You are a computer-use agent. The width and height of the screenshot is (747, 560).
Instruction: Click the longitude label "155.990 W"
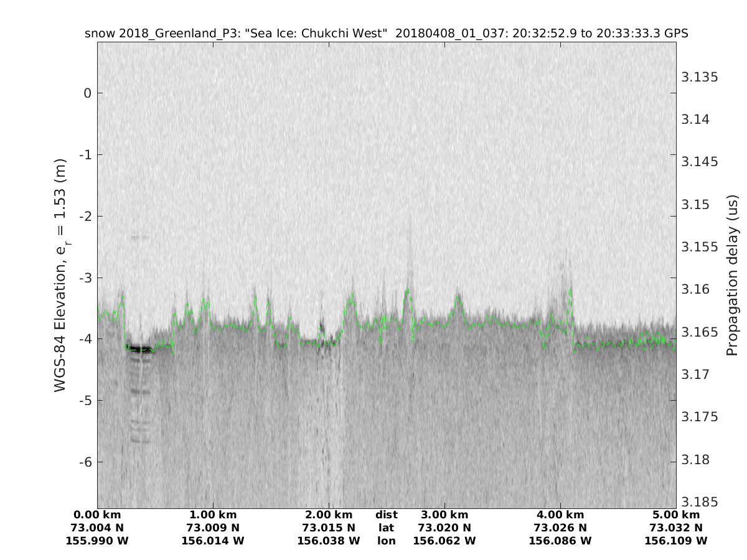tap(97, 541)
